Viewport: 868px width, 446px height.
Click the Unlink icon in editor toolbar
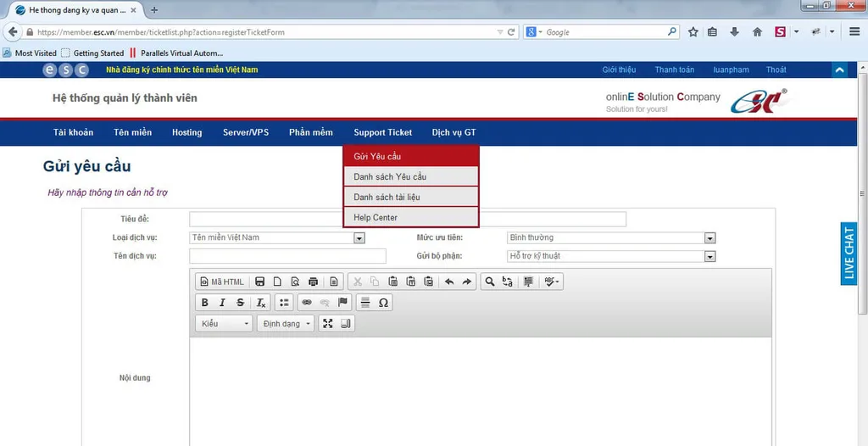pyautogui.click(x=325, y=303)
